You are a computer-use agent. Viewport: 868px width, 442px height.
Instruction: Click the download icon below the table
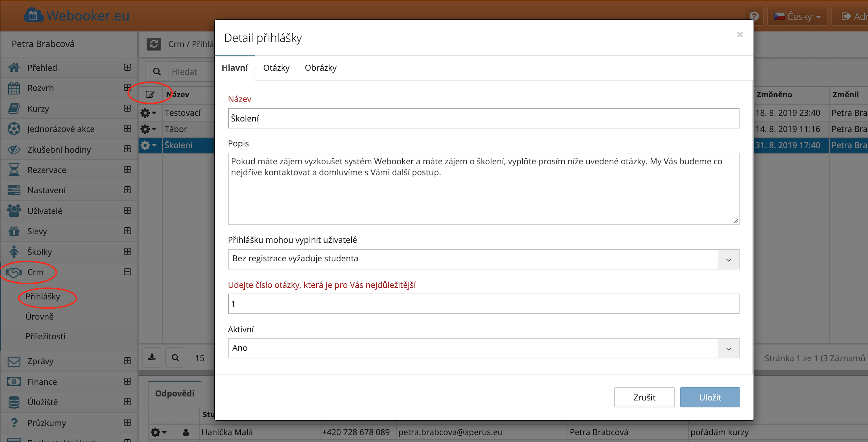152,357
